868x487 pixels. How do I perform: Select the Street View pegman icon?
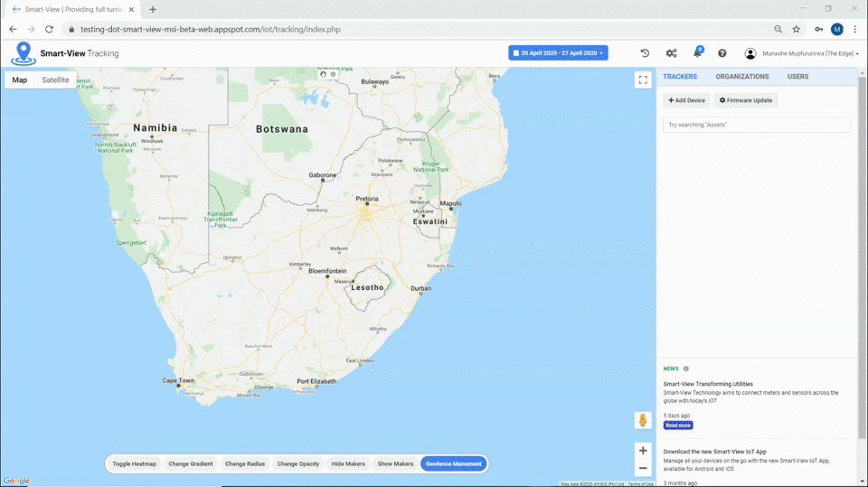click(643, 420)
